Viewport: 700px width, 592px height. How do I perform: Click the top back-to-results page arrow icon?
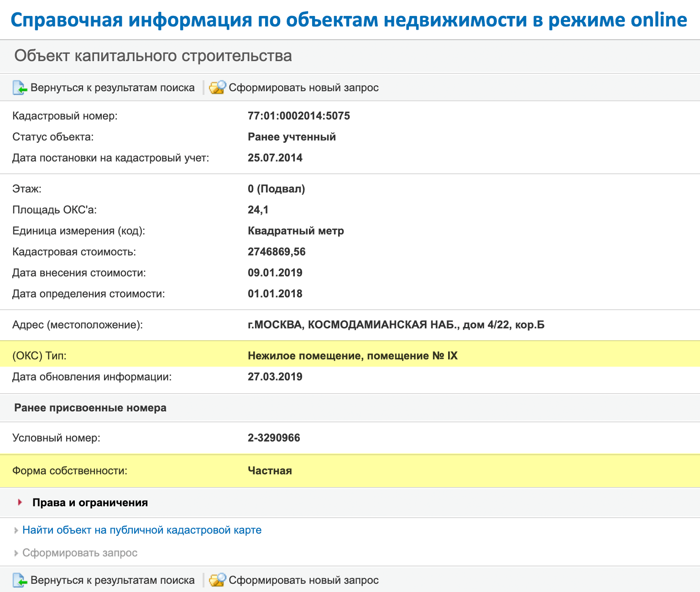click(x=20, y=88)
